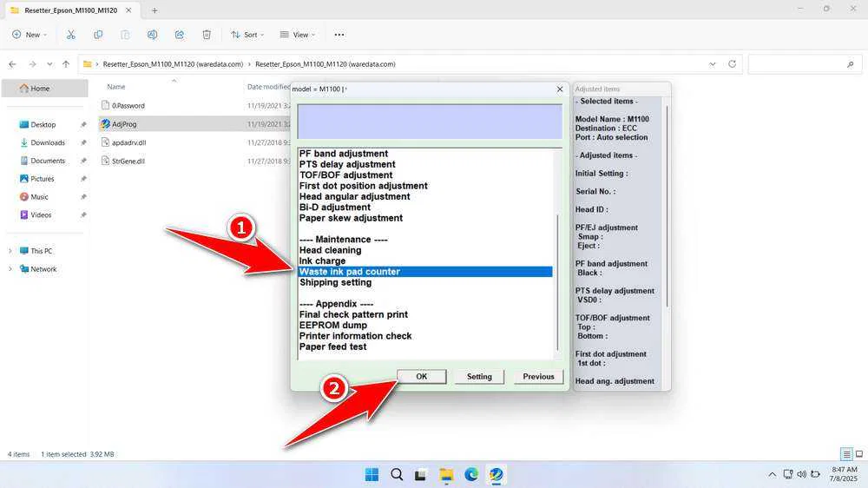The image size is (868, 488).
Task: Expand This PC tree node
Action: coord(10,251)
